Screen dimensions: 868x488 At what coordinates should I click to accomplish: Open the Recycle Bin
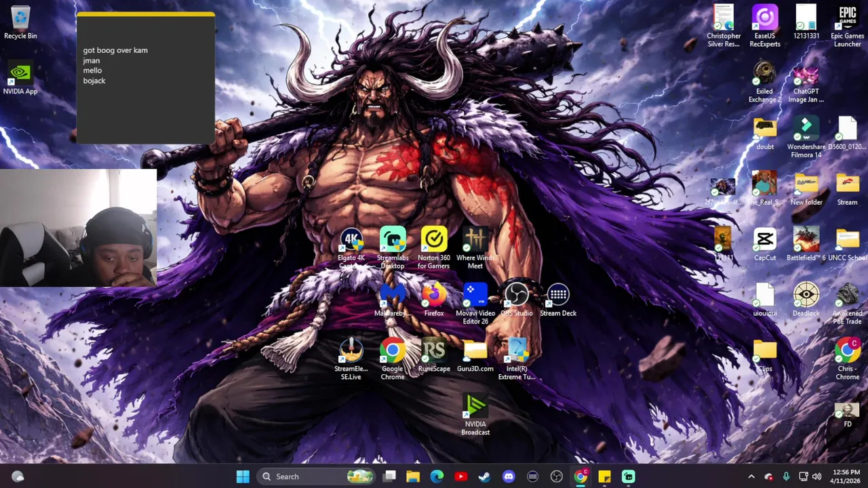tap(20, 22)
